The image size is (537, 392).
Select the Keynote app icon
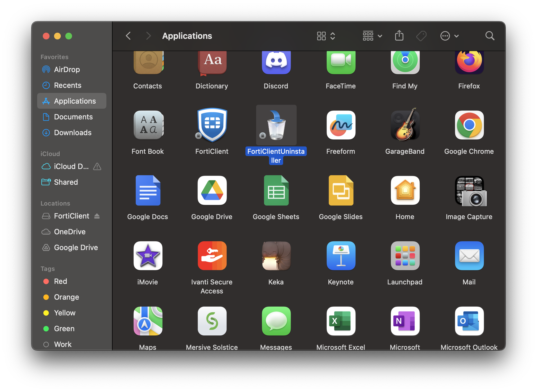(x=341, y=256)
